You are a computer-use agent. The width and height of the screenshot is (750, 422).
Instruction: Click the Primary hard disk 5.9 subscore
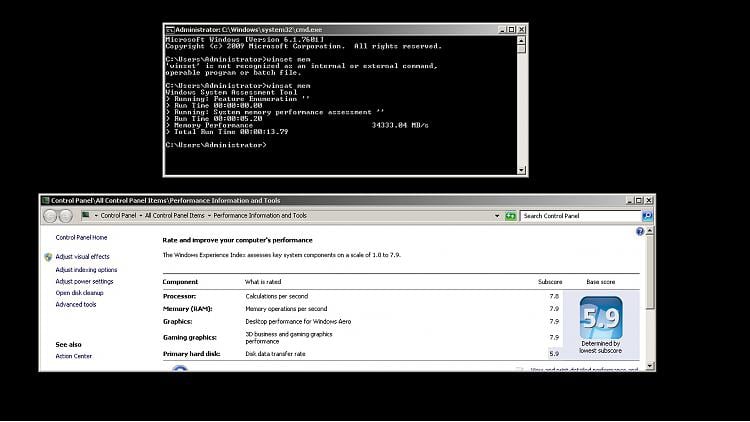(554, 354)
